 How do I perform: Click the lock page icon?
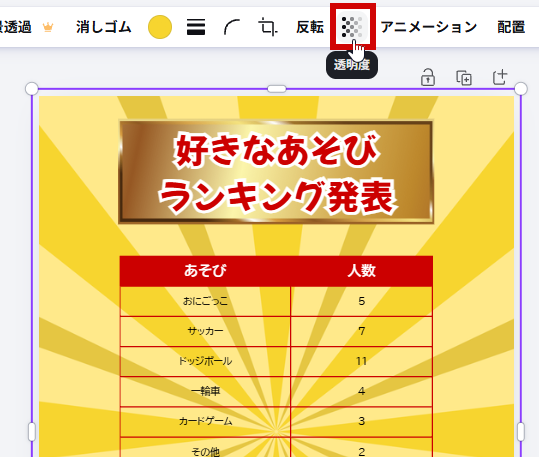[x=428, y=77]
